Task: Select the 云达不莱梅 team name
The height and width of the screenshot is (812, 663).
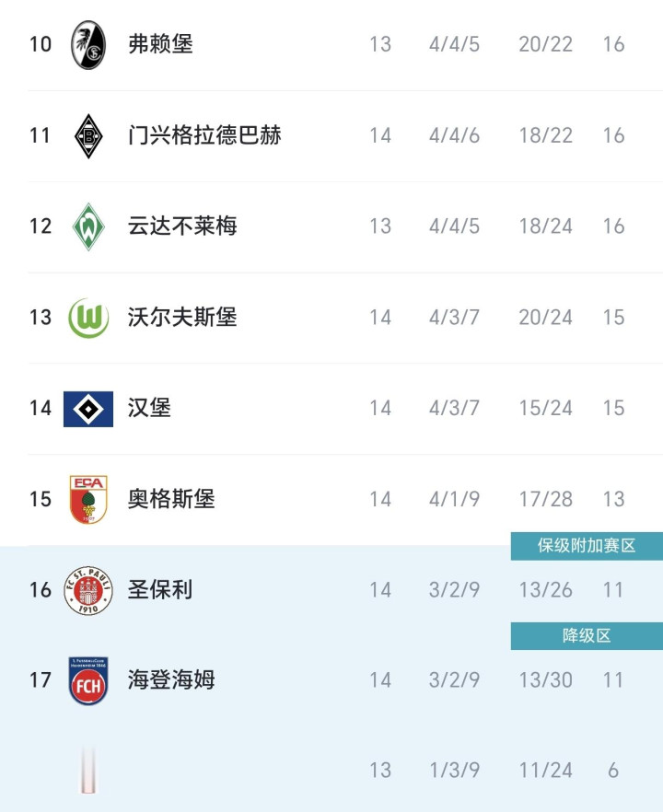Action: pyautogui.click(x=182, y=226)
